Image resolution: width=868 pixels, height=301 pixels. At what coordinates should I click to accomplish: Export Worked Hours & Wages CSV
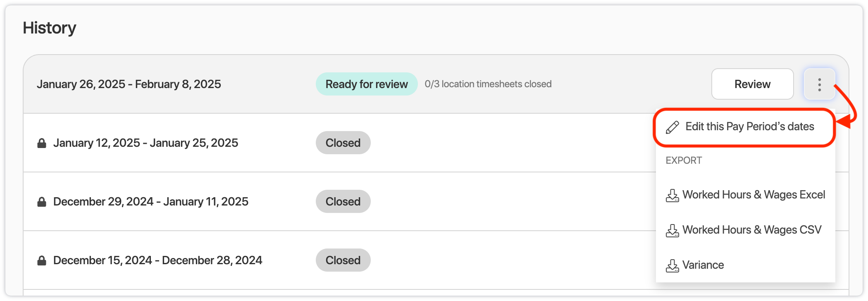point(751,230)
